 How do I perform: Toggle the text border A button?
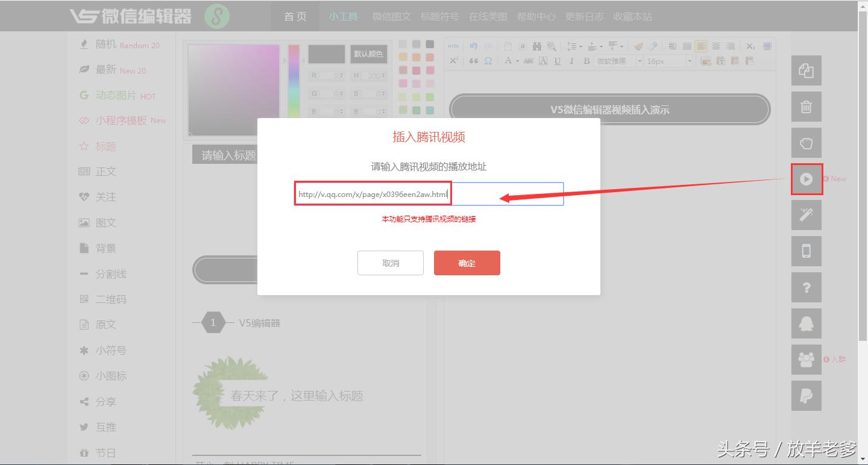(x=543, y=61)
